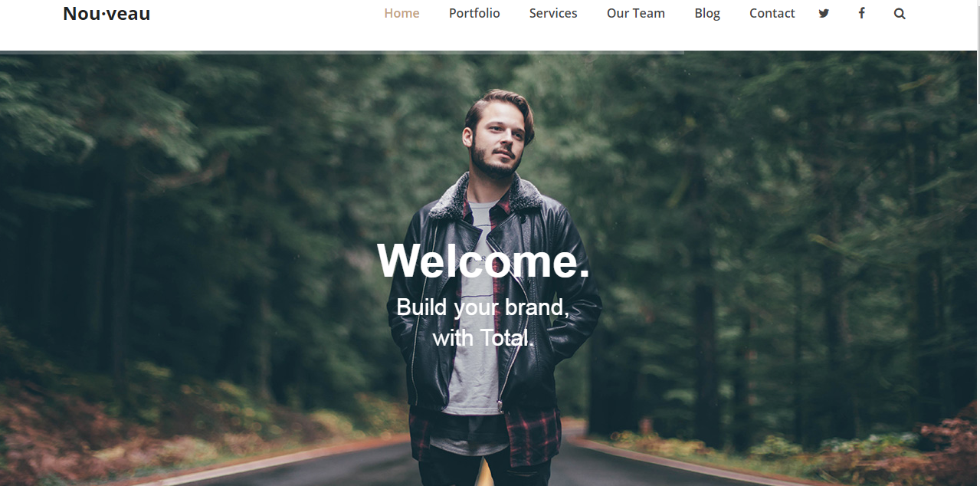Click the 'with Total.' subtitle line
This screenshot has width=980, height=486.
[483, 337]
